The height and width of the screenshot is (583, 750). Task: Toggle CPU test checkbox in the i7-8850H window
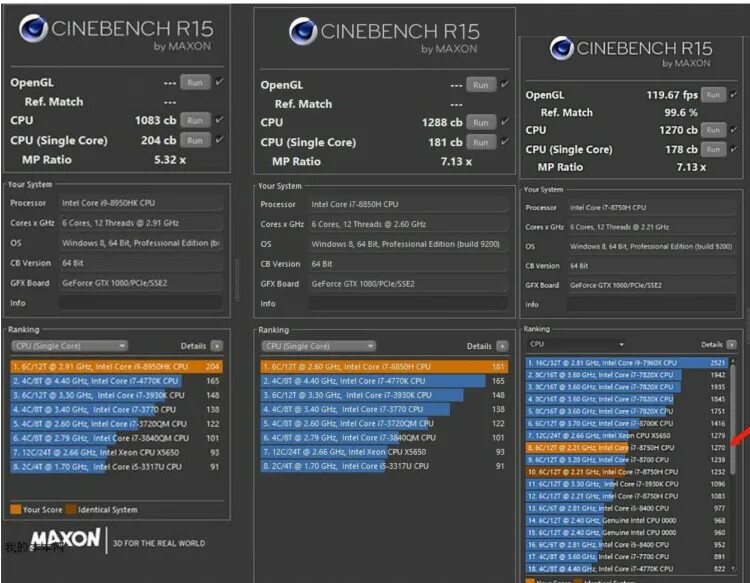[505, 122]
